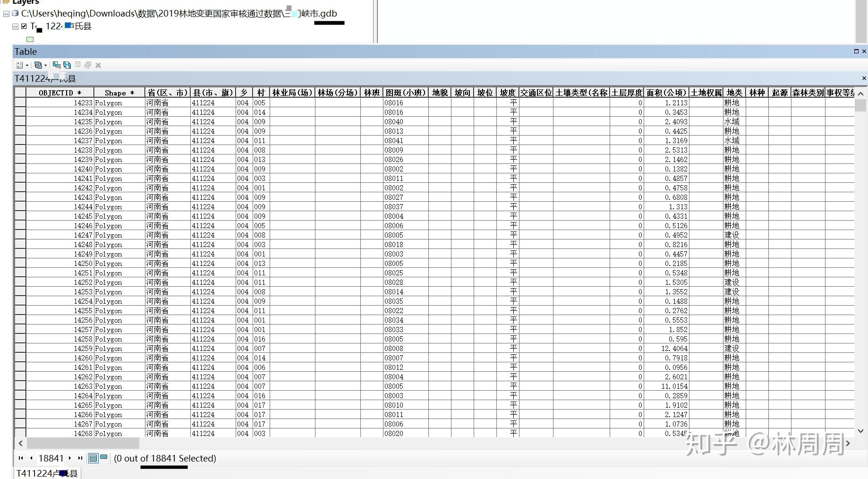Show all records view
This screenshot has width=868, height=479.
(x=93, y=458)
